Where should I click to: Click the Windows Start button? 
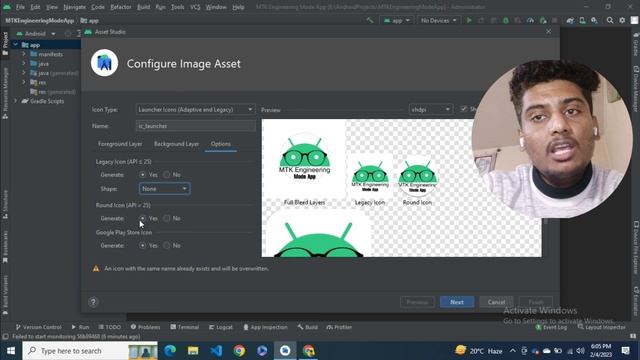[x=11, y=351]
